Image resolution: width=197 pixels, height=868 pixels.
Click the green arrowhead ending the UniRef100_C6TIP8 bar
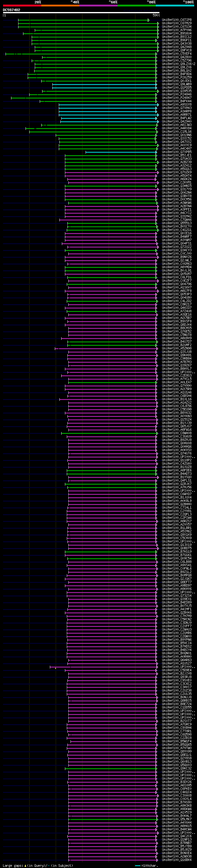click(148, 20)
